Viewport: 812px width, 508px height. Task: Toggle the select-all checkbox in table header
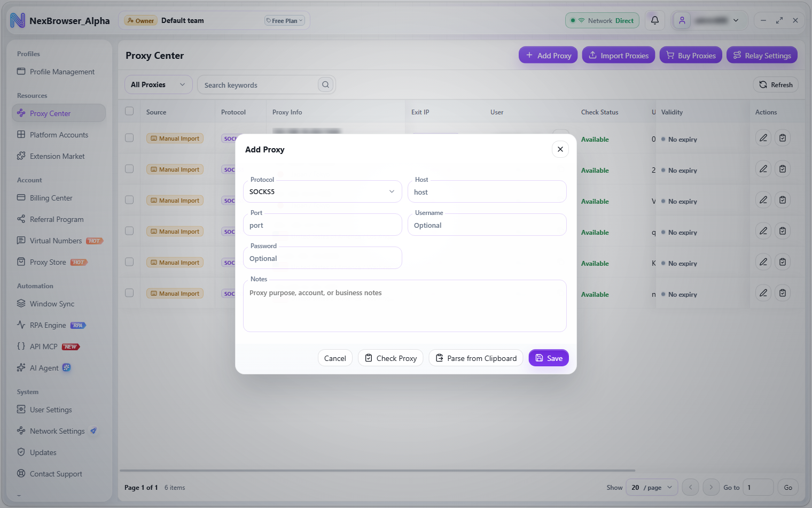[129, 111]
